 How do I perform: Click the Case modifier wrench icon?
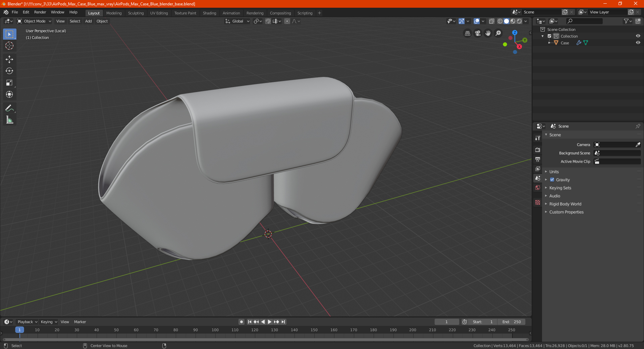pos(579,43)
